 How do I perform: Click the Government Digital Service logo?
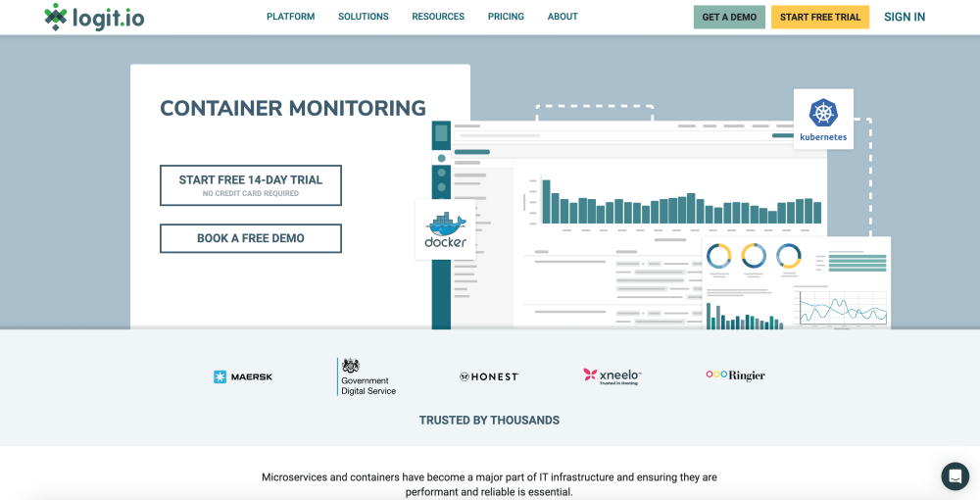367,376
